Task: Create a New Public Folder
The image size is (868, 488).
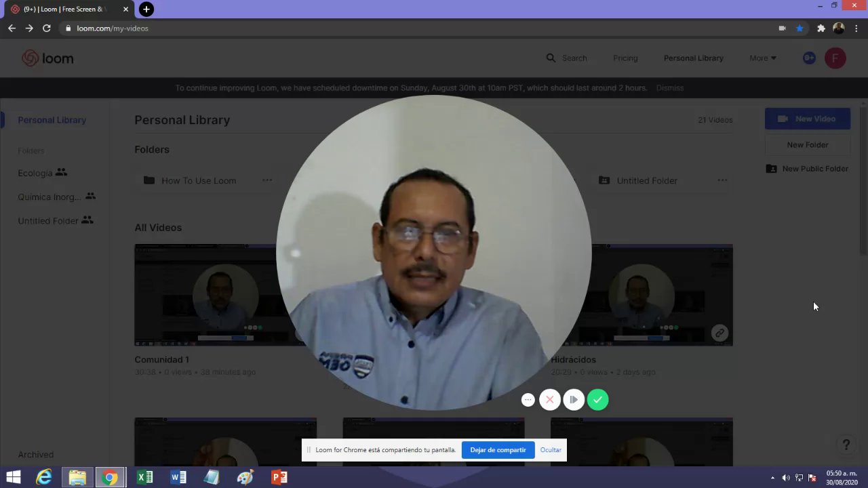Action: point(807,169)
